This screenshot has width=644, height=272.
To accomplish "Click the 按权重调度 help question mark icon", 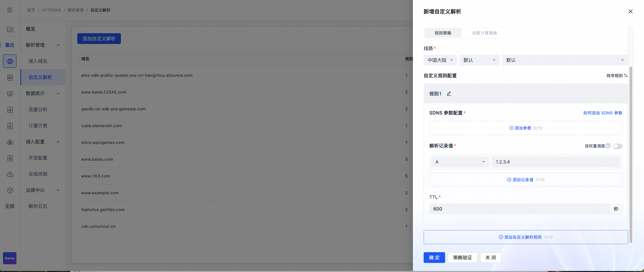I will click(x=608, y=146).
